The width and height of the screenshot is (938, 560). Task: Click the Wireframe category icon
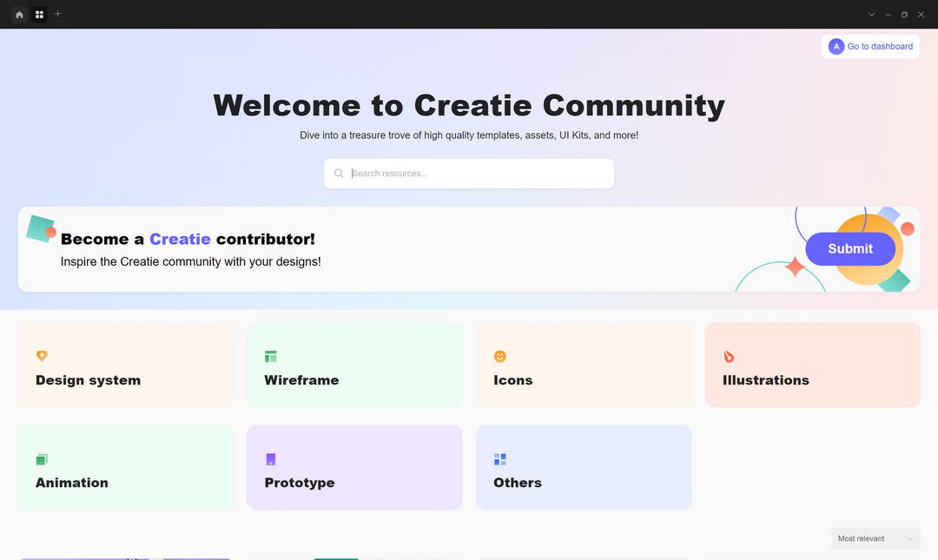click(271, 355)
